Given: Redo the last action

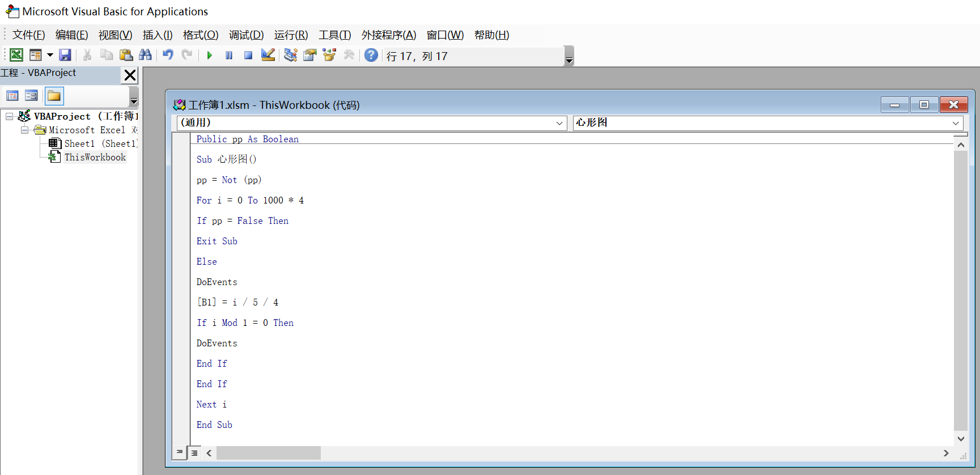Looking at the screenshot, I should 187,55.
